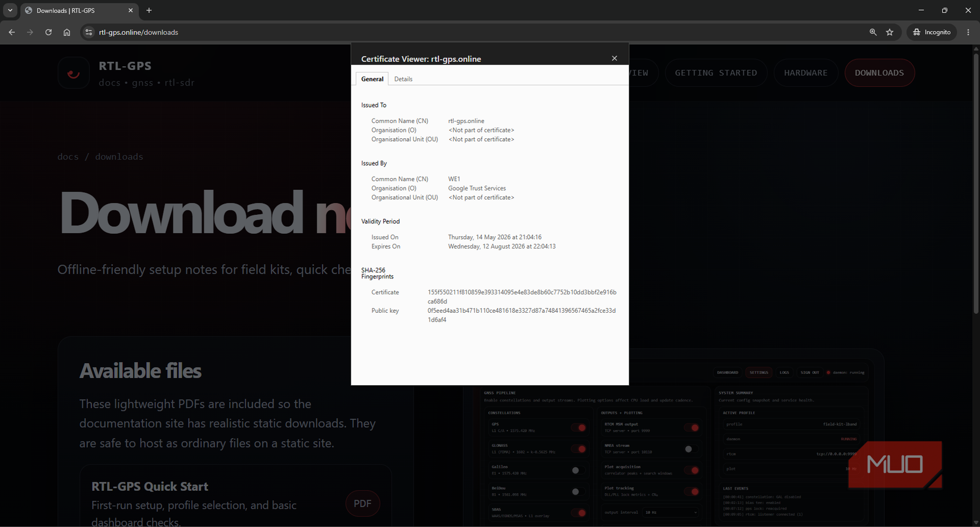Click the RTL-GPS Quick Start title

click(x=150, y=486)
